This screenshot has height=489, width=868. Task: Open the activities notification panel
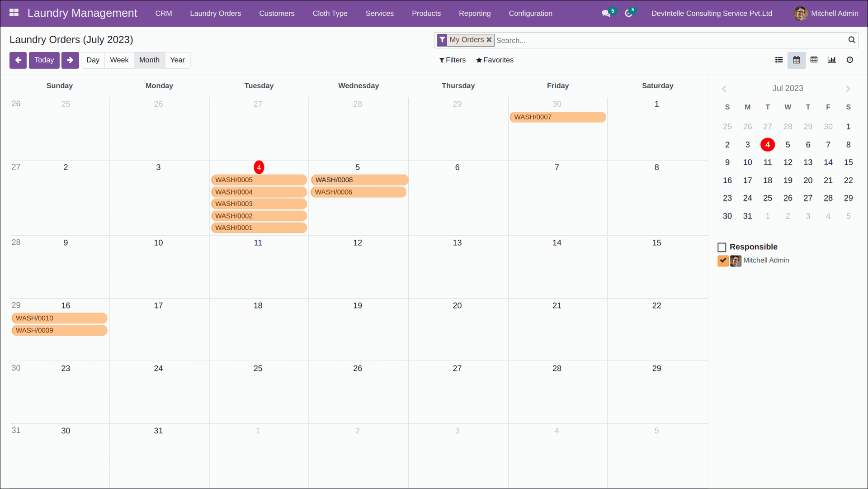(628, 13)
